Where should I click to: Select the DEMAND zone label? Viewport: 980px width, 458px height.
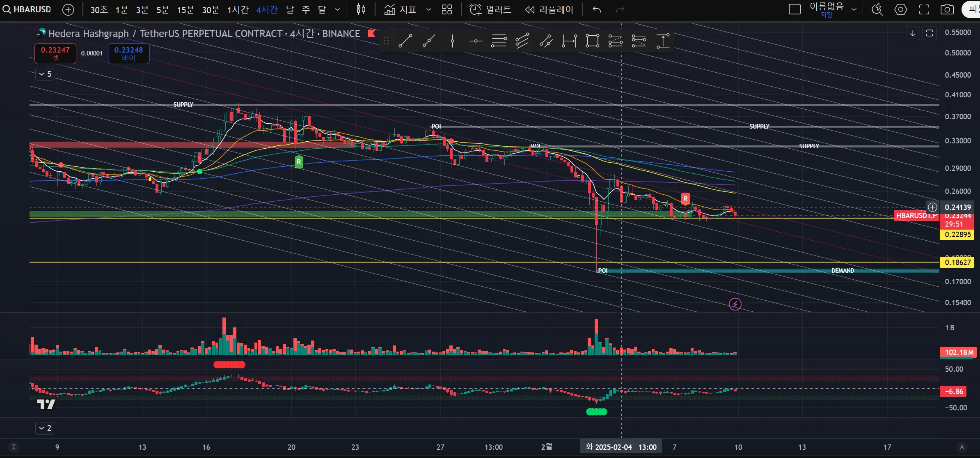click(x=843, y=271)
